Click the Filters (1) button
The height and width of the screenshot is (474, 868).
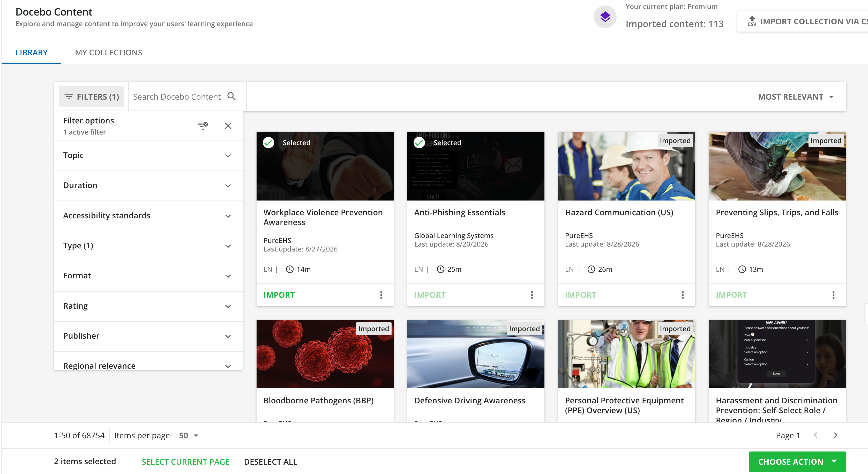91,97
